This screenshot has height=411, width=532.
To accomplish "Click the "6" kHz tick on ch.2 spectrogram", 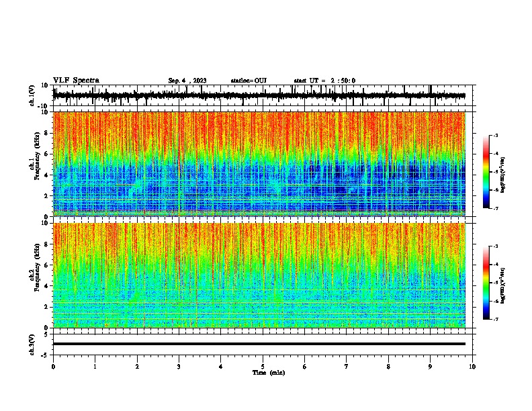I will [46, 265].
